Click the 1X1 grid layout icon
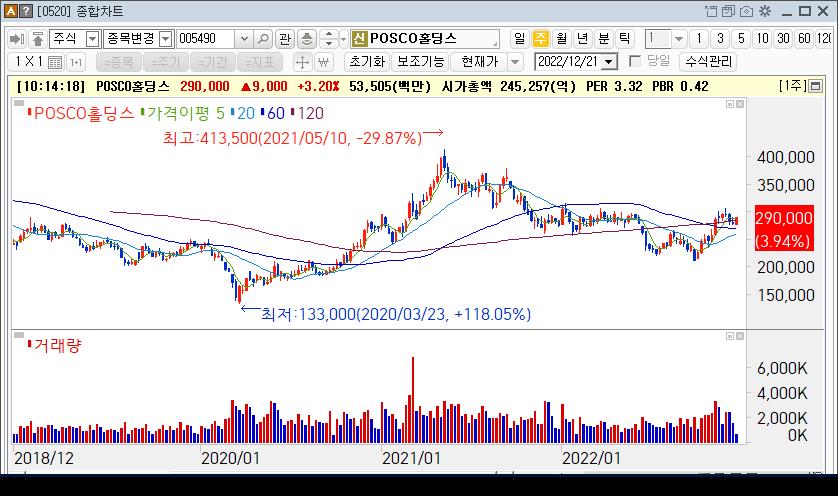Viewport: 838px width, 496px height. click(55, 62)
